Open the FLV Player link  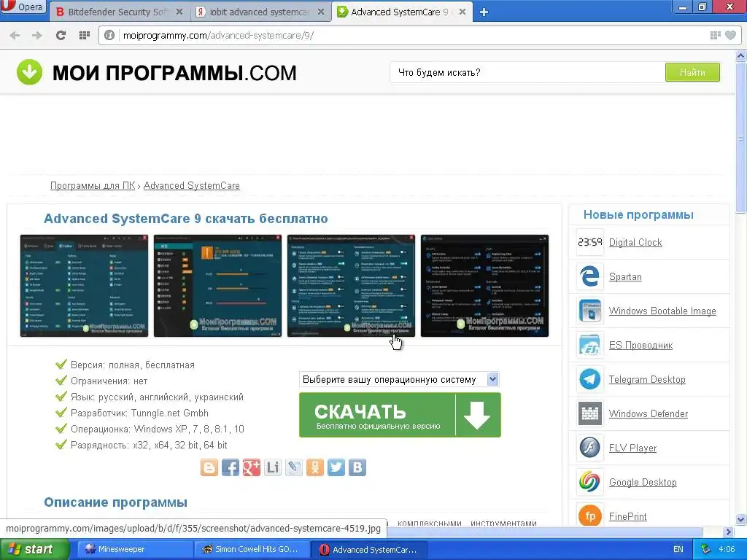632,448
